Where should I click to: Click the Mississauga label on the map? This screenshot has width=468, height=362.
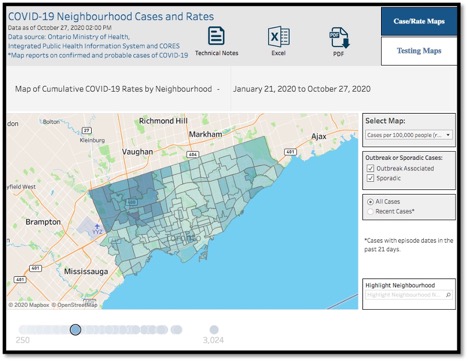(86, 272)
